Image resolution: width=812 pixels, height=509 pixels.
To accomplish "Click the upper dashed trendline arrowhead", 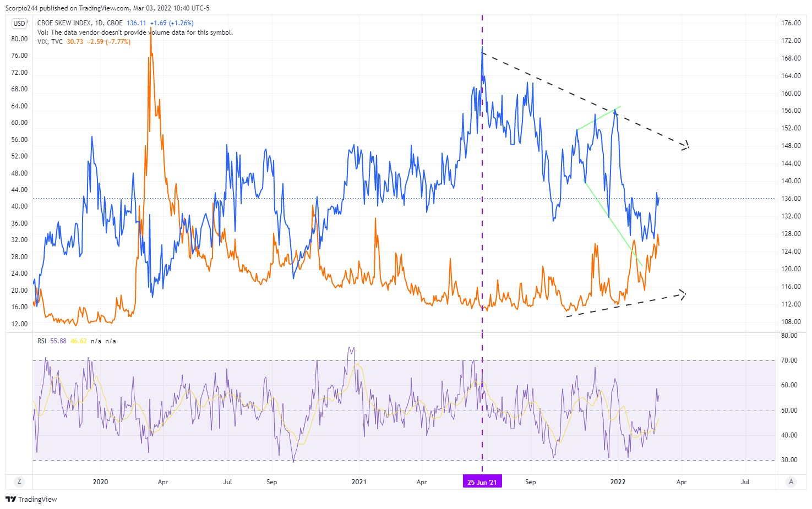I will (x=685, y=146).
